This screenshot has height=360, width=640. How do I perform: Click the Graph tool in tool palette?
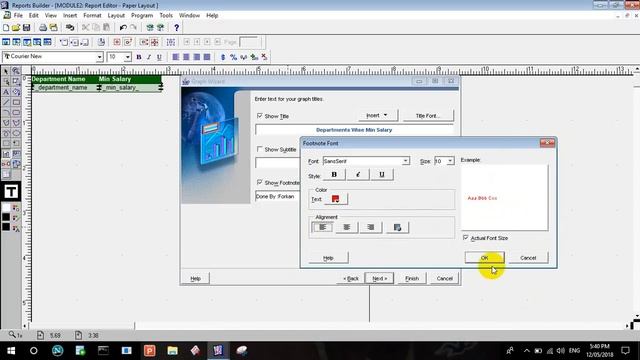tap(6, 154)
